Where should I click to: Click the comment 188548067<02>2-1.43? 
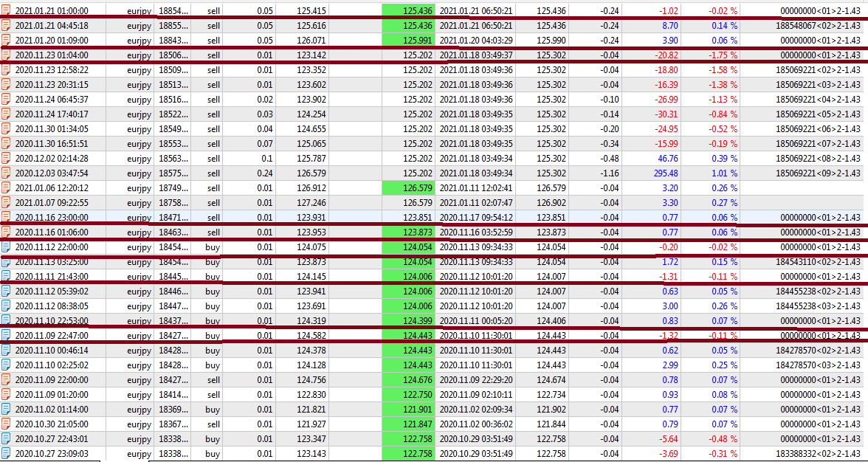click(818, 25)
